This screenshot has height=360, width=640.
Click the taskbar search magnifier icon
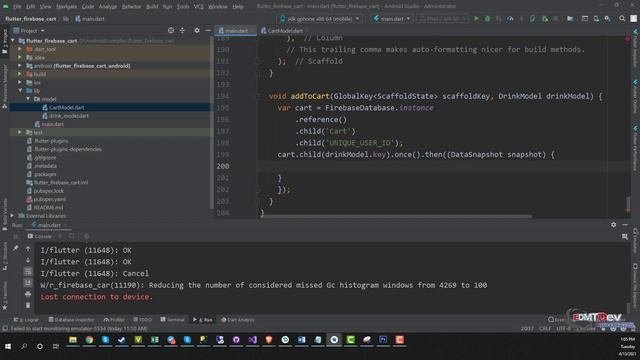pos(24,346)
